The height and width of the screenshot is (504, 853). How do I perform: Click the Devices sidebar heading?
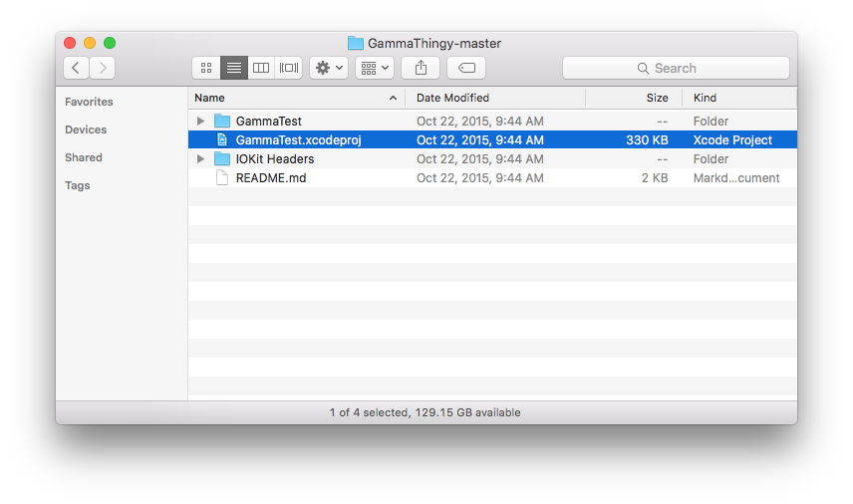click(x=86, y=129)
